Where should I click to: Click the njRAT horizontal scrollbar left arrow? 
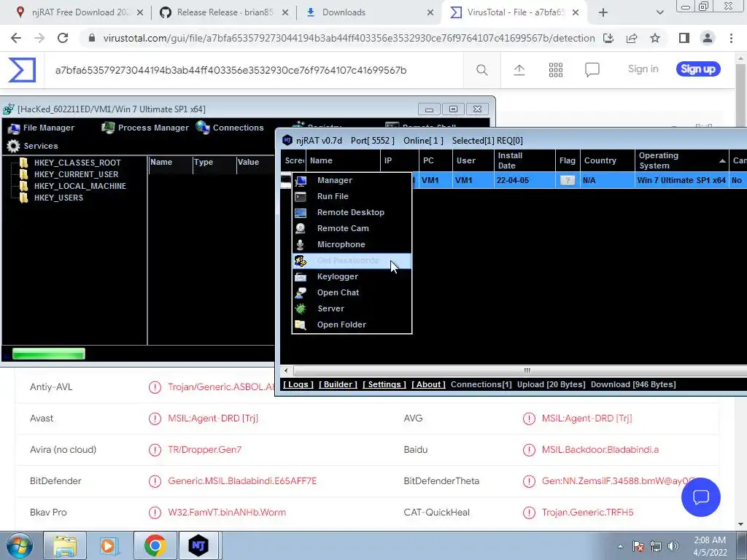286,370
